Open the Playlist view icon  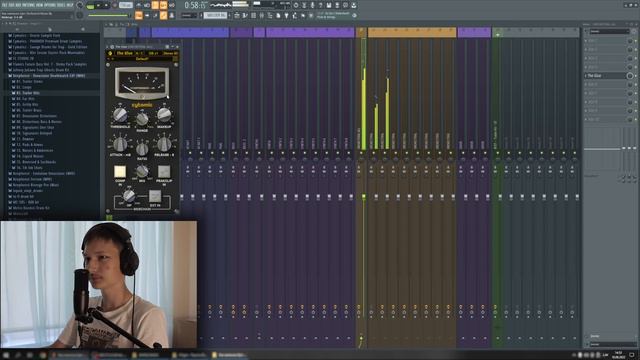click(x=237, y=15)
